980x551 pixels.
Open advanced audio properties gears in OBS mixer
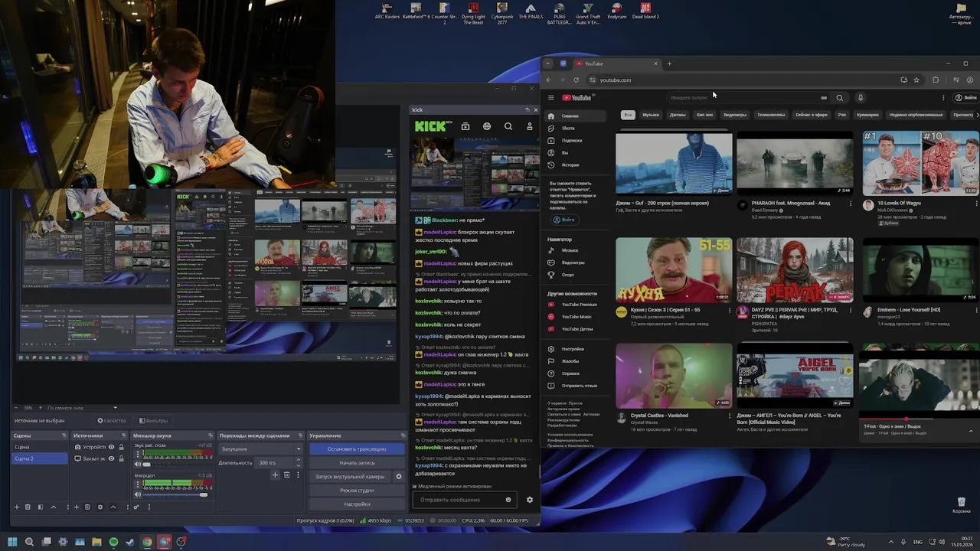[x=137, y=507]
